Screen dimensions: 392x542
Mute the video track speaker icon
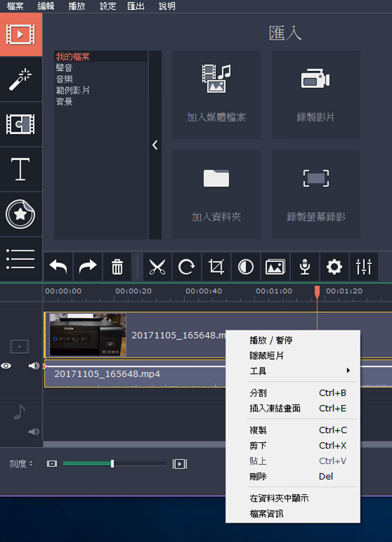pyautogui.click(x=34, y=366)
